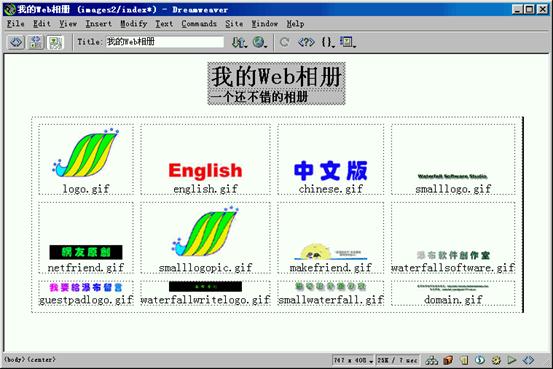
Task: Open the Code Inspector launcher icon
Action: tap(528, 360)
